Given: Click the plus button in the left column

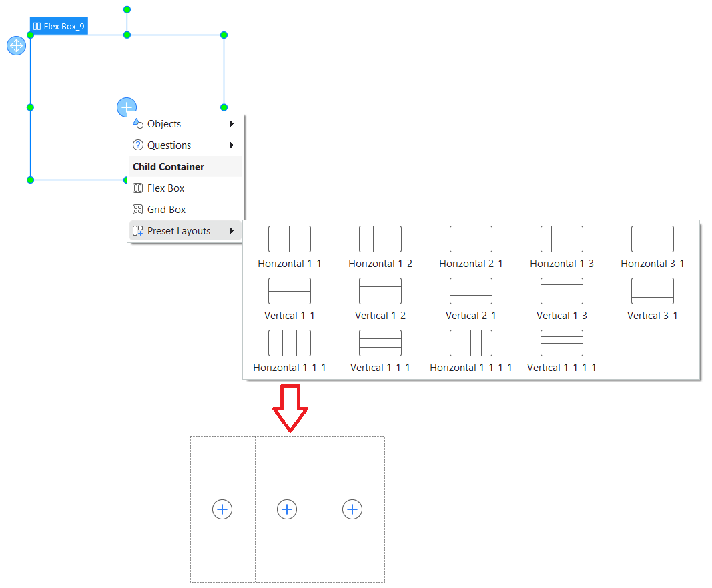Looking at the screenshot, I should click(x=222, y=509).
